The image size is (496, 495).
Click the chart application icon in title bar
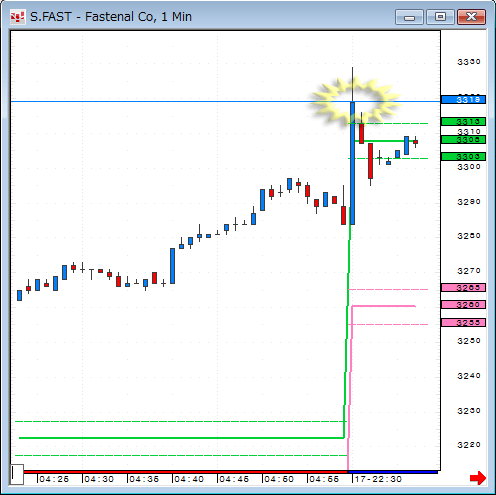click(17, 17)
